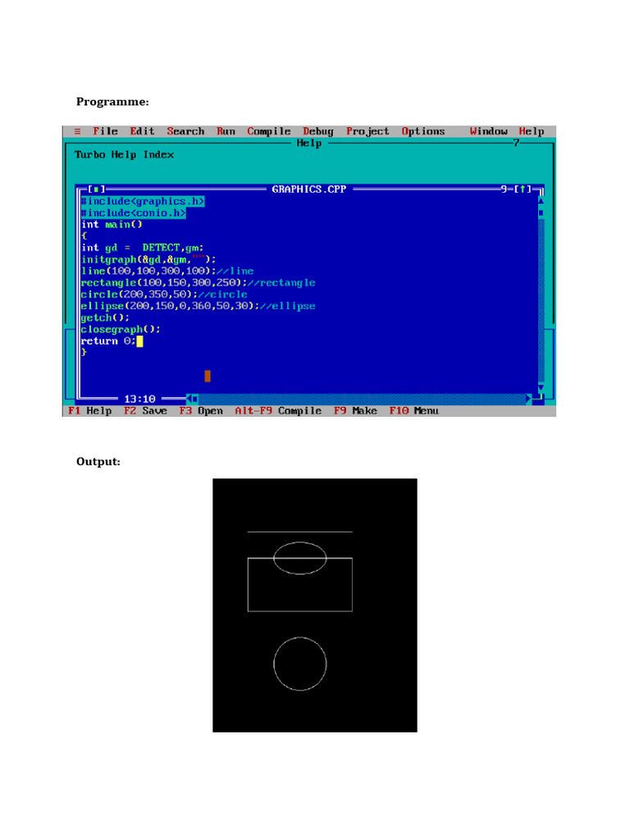The height and width of the screenshot is (840, 630).
Task: Open the Project menu
Action: click(x=367, y=131)
